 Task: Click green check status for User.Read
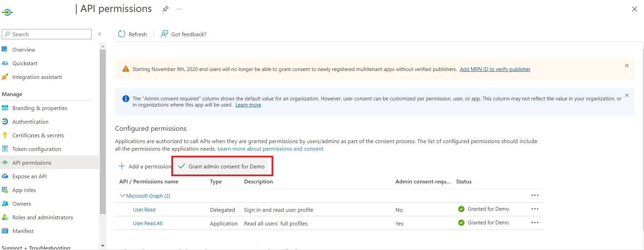click(461, 209)
